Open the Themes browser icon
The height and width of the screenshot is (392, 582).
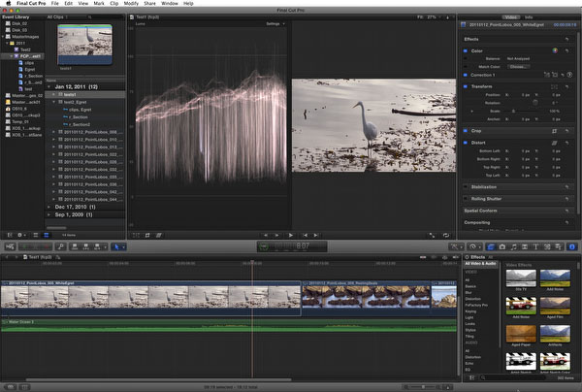pyautogui.click(x=558, y=246)
